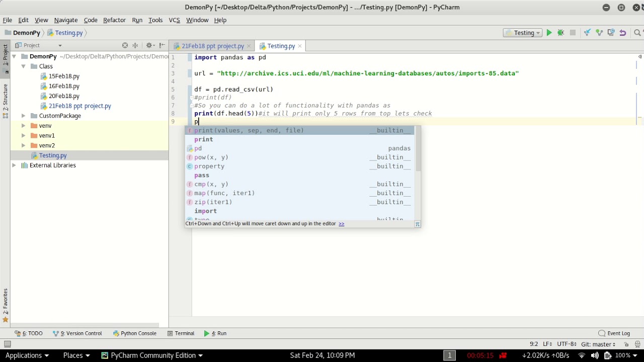This screenshot has width=644, height=362.
Task: Open the Testing run configuration dropdown
Action: tap(523, 33)
